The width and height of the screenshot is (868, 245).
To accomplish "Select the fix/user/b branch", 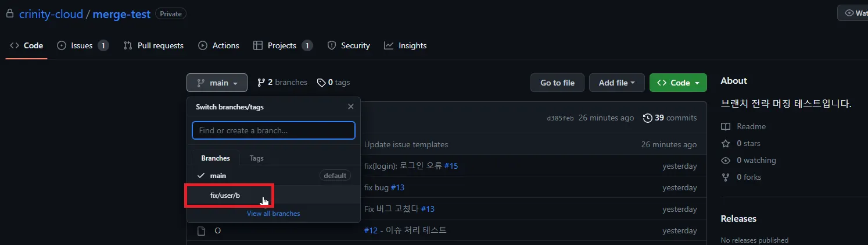I will [225, 196].
